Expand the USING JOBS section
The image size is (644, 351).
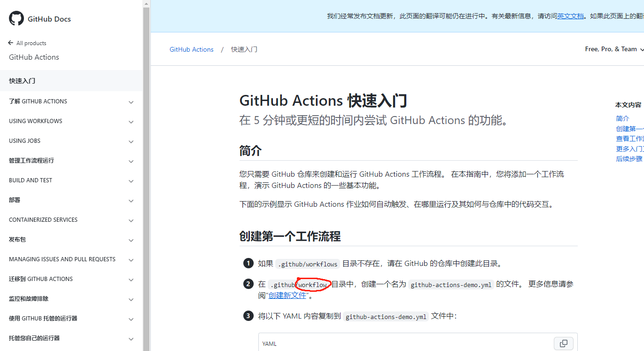coord(131,141)
